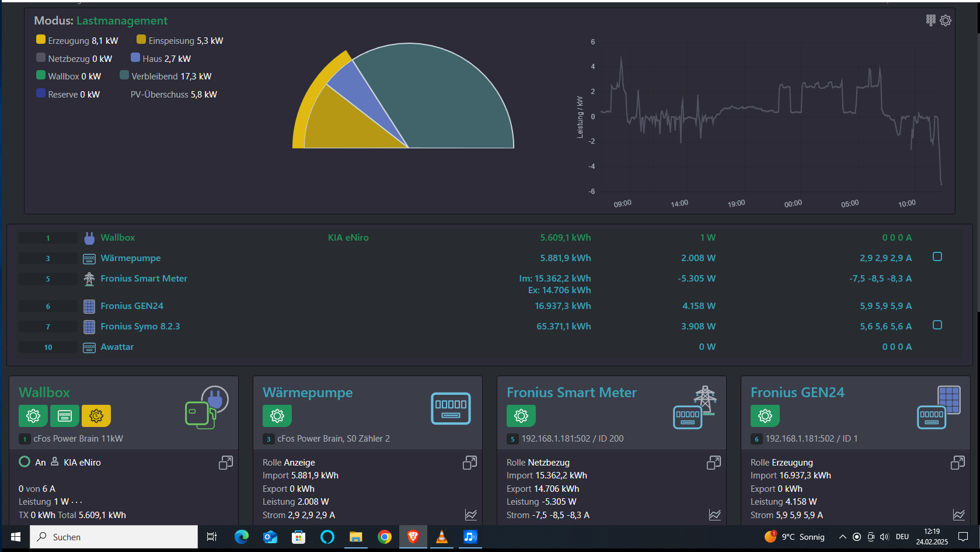Click the Fronius Smart Meter pylon icon in list

(89, 279)
